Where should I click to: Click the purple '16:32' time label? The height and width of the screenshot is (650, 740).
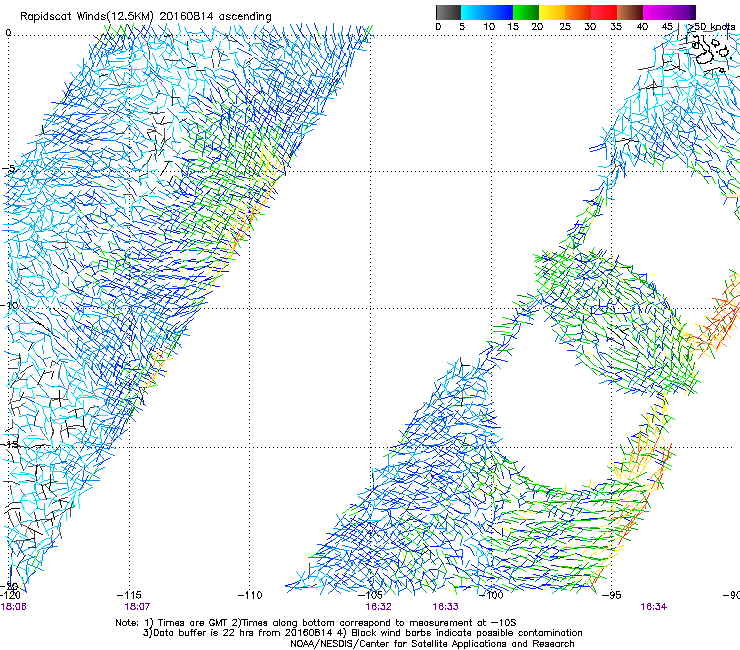[x=378, y=607]
